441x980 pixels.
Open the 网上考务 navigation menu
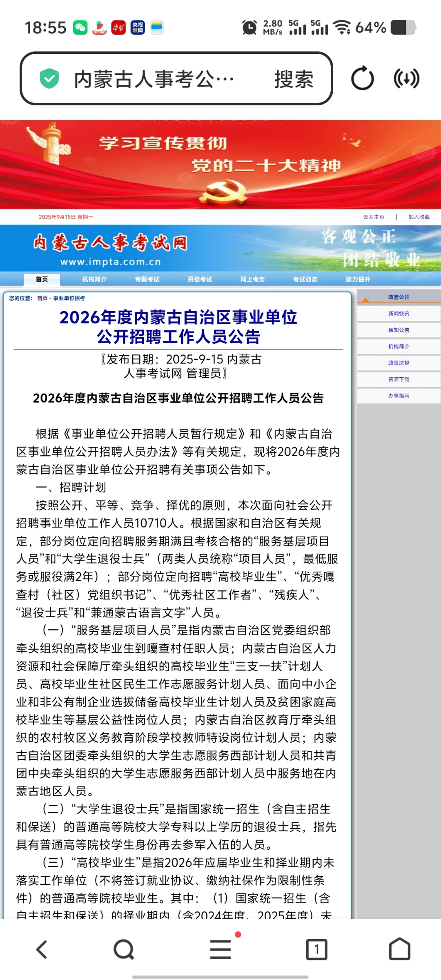[x=252, y=279]
